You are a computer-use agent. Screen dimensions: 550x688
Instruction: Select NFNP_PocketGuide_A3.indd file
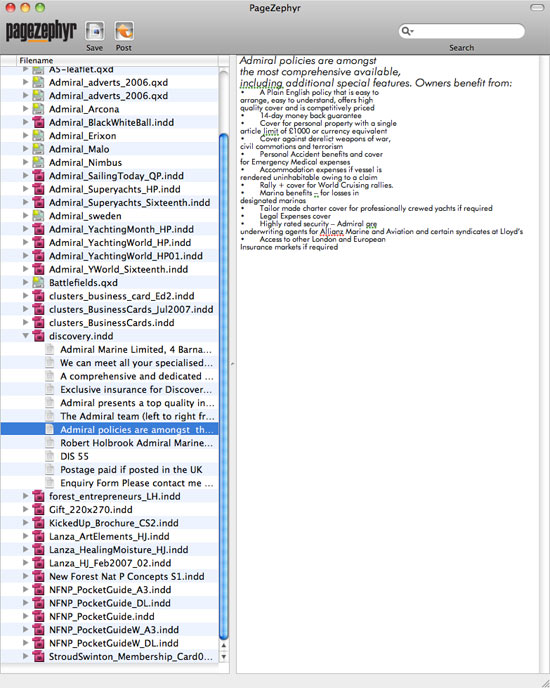[109, 590]
